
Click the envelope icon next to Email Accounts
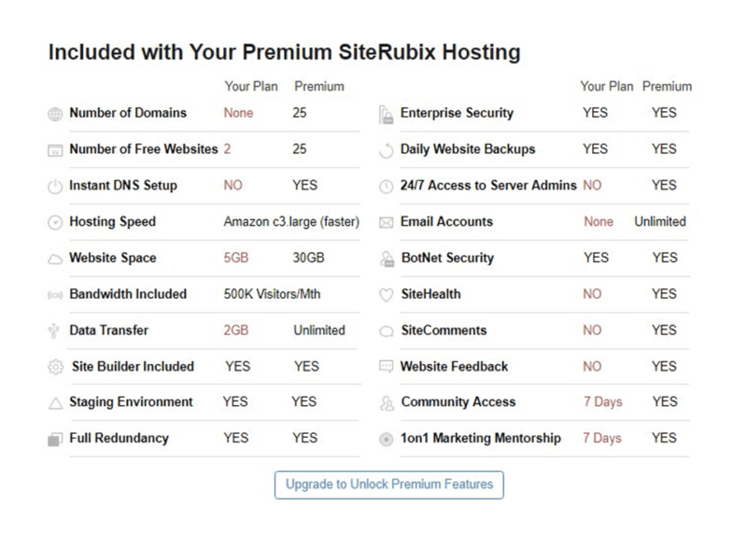tap(386, 222)
